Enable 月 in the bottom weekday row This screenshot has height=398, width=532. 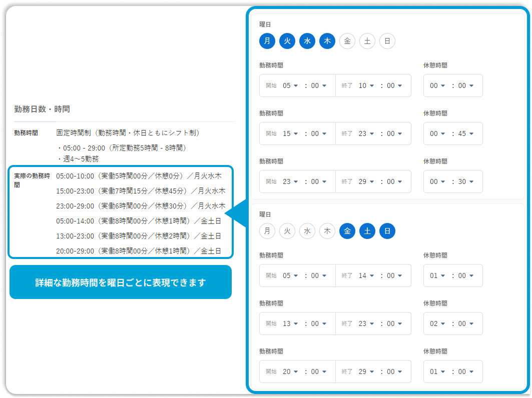[x=267, y=231]
